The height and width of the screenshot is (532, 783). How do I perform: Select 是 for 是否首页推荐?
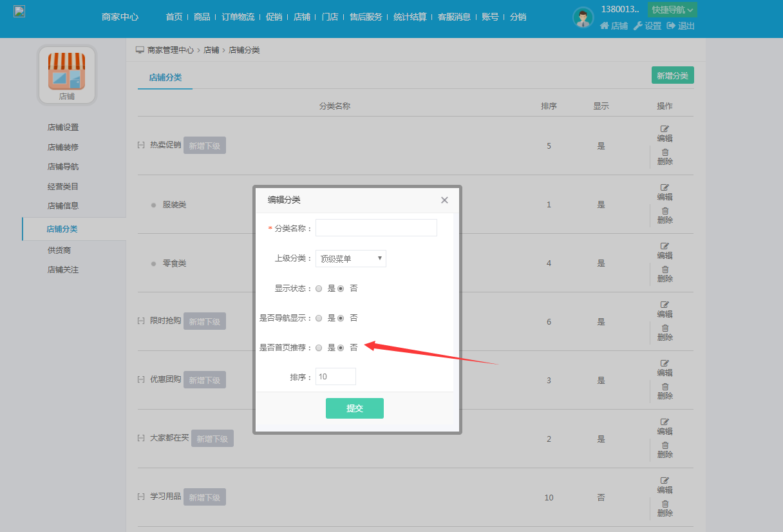[x=319, y=348]
